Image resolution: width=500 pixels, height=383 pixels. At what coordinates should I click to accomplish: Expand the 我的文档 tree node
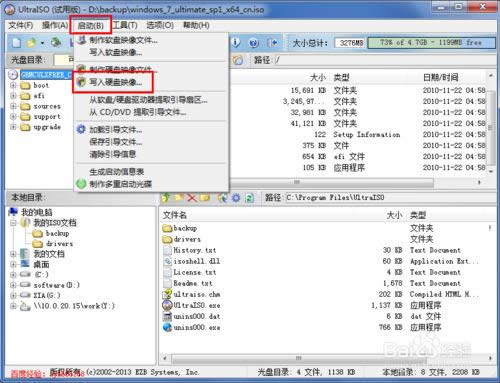13,254
